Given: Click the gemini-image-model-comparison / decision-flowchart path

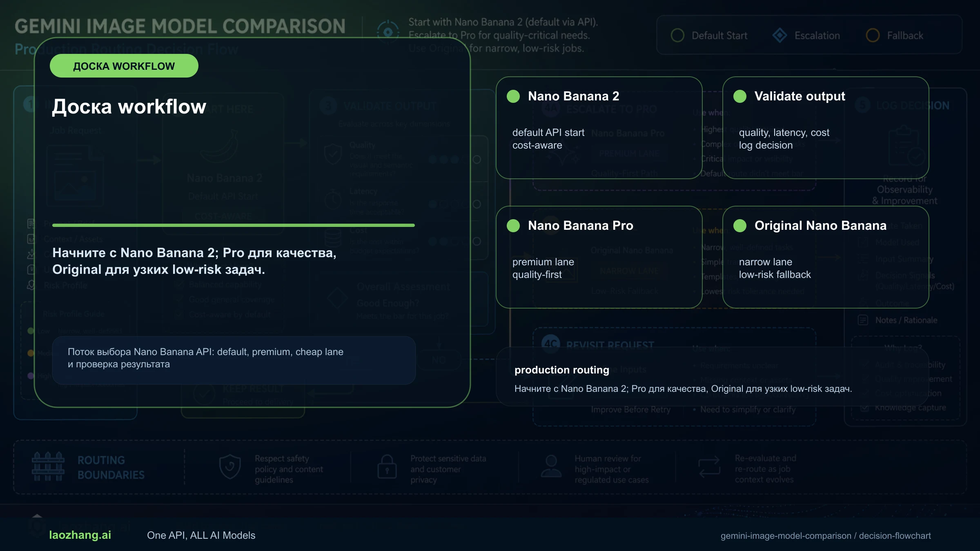Looking at the screenshot, I should (826, 536).
